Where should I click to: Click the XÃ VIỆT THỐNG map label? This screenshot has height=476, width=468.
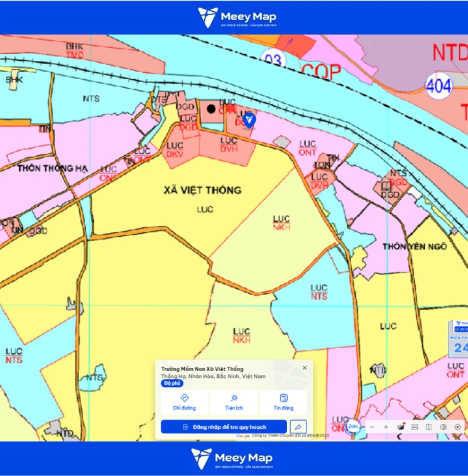click(x=202, y=190)
